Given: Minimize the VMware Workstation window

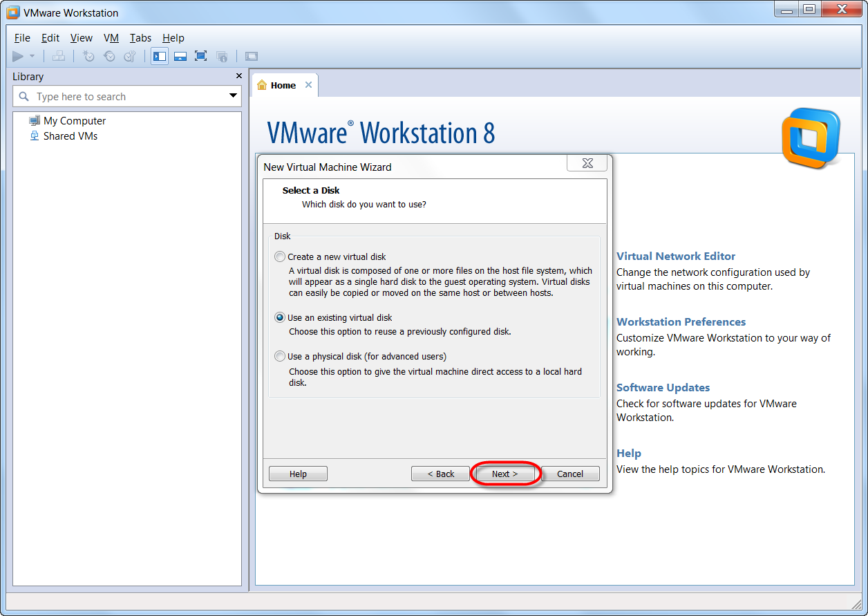Looking at the screenshot, I should (x=788, y=9).
